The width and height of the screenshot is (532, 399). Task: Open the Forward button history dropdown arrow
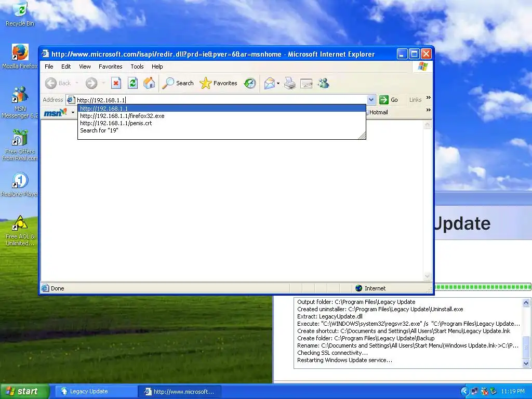tap(103, 83)
